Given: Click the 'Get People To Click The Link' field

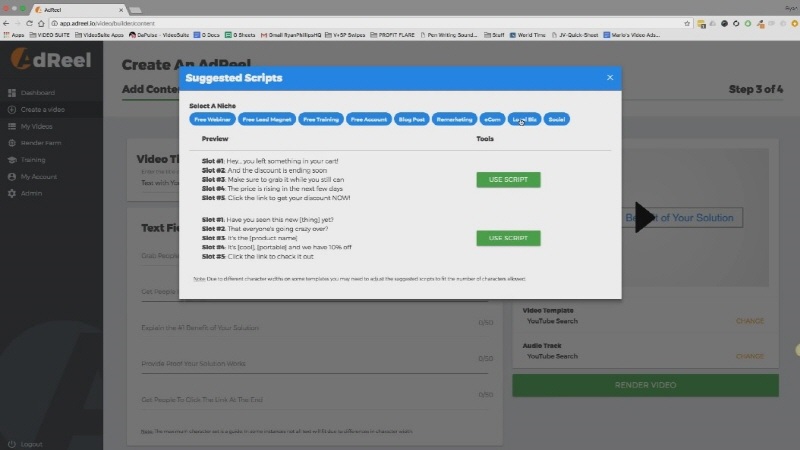Looking at the screenshot, I should (314, 400).
